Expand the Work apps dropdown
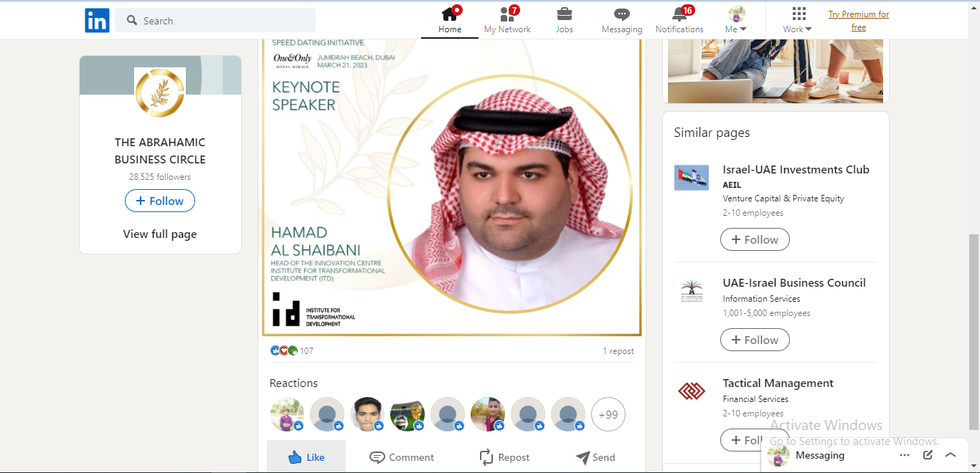The height and width of the screenshot is (473, 980). click(798, 20)
